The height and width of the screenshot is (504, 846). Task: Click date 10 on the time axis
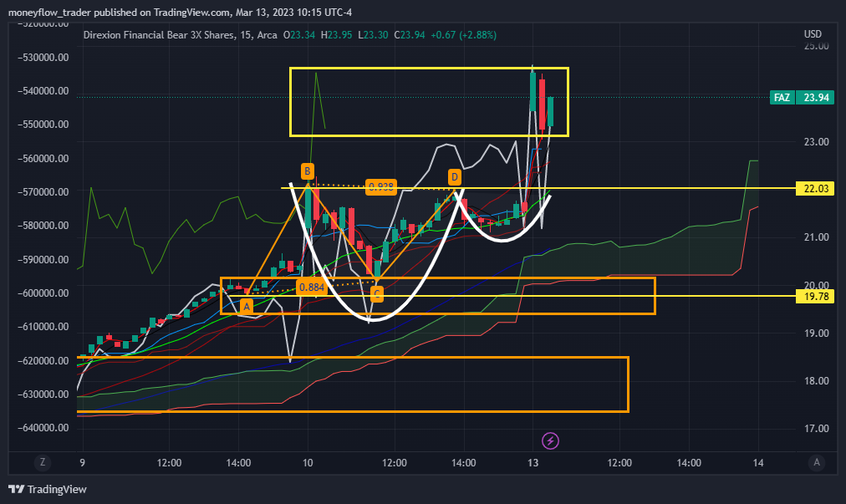point(308,463)
